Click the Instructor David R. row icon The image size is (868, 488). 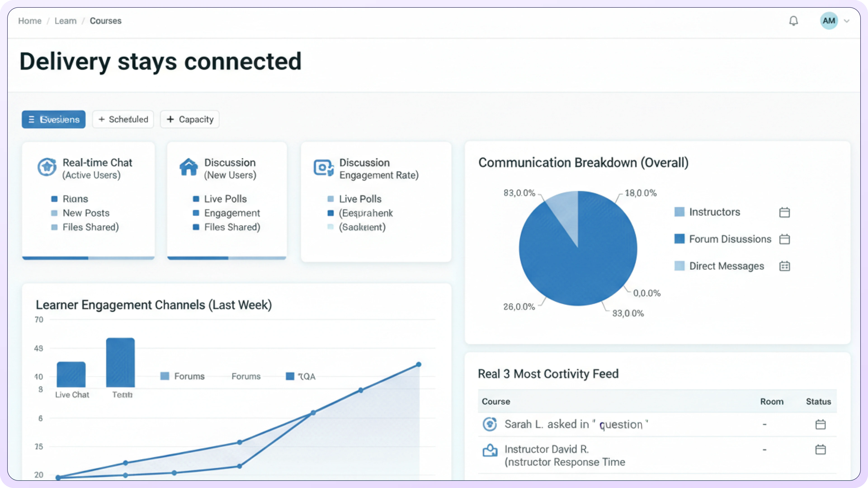point(490,450)
